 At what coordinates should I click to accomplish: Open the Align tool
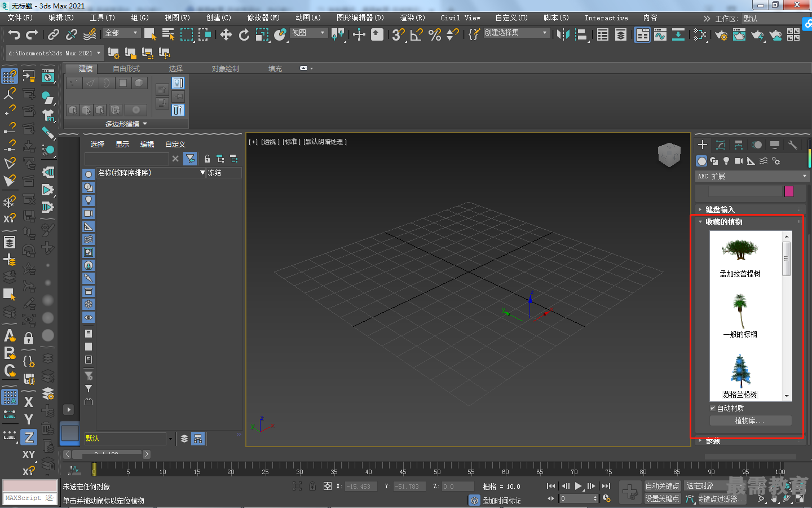(581, 35)
